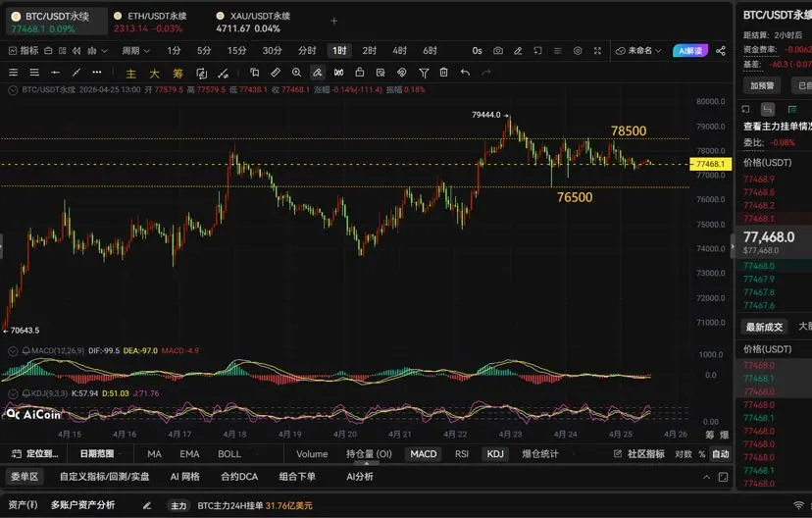Toggle KDJ indicator in bottom bar
This screenshot has height=518, width=812.
[495, 454]
